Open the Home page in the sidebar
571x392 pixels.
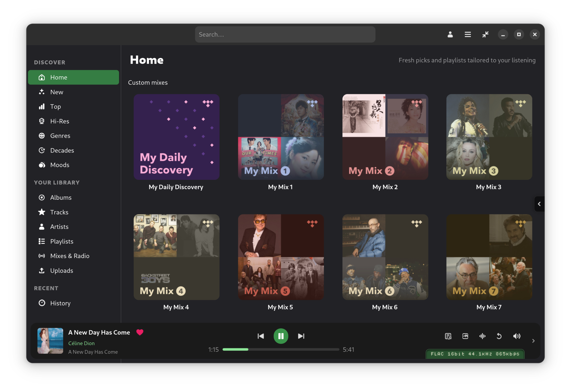[x=73, y=77]
